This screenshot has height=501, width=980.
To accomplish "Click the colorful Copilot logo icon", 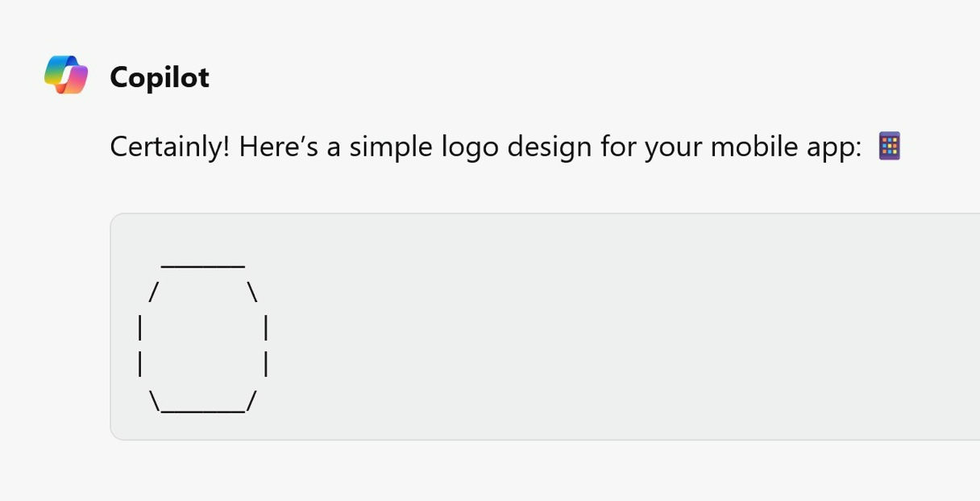I will click(x=66, y=75).
